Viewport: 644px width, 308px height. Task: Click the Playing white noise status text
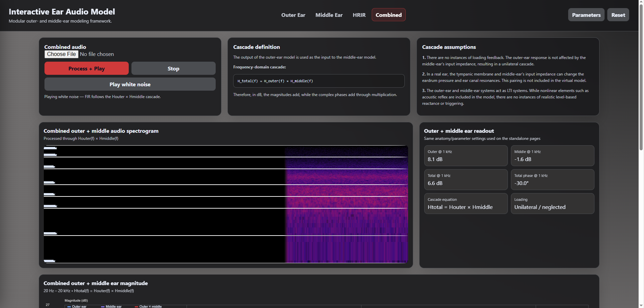pos(102,97)
